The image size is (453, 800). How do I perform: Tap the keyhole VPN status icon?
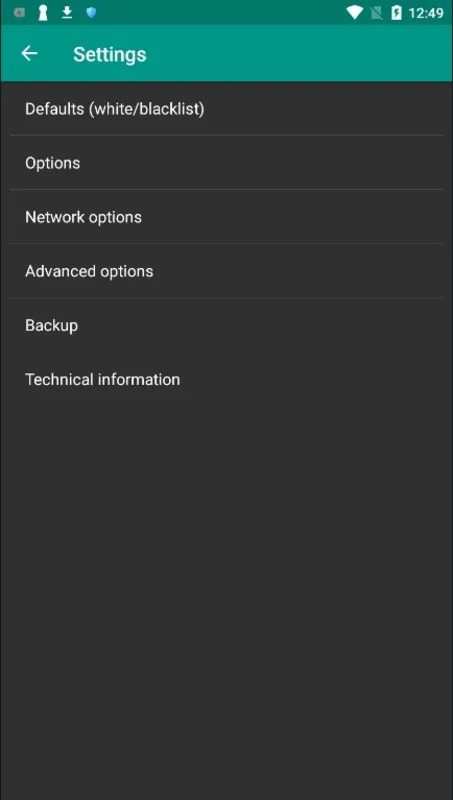coord(43,13)
